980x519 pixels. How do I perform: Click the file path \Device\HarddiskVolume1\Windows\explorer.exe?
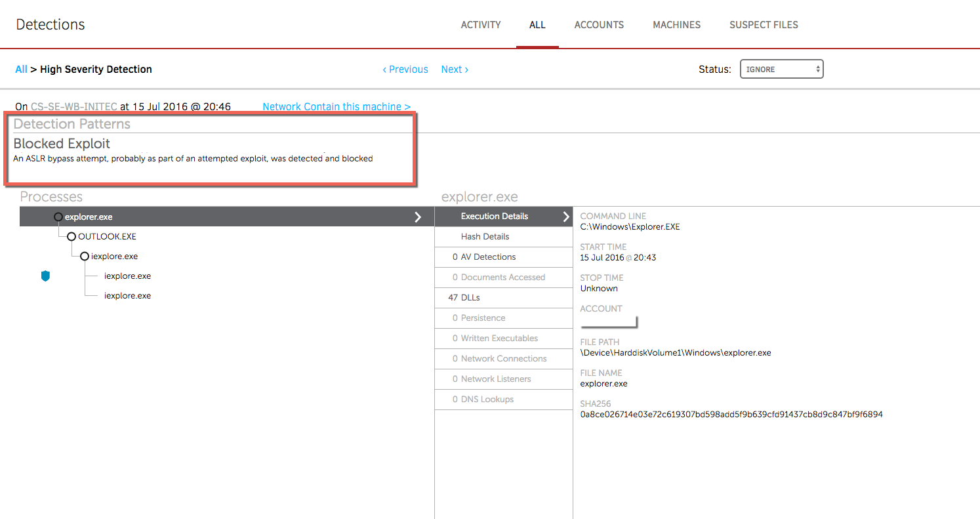(x=676, y=353)
